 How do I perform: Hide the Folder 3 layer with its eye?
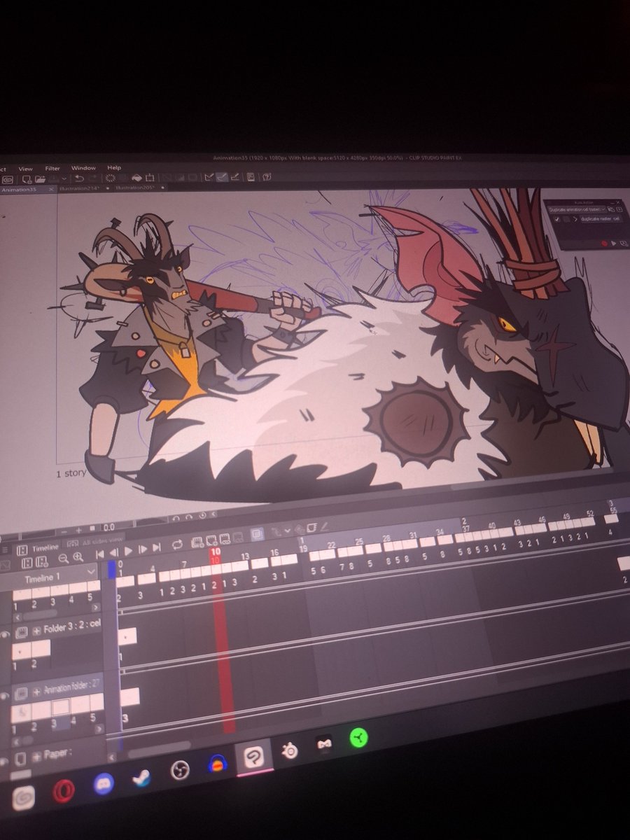coord(6,635)
